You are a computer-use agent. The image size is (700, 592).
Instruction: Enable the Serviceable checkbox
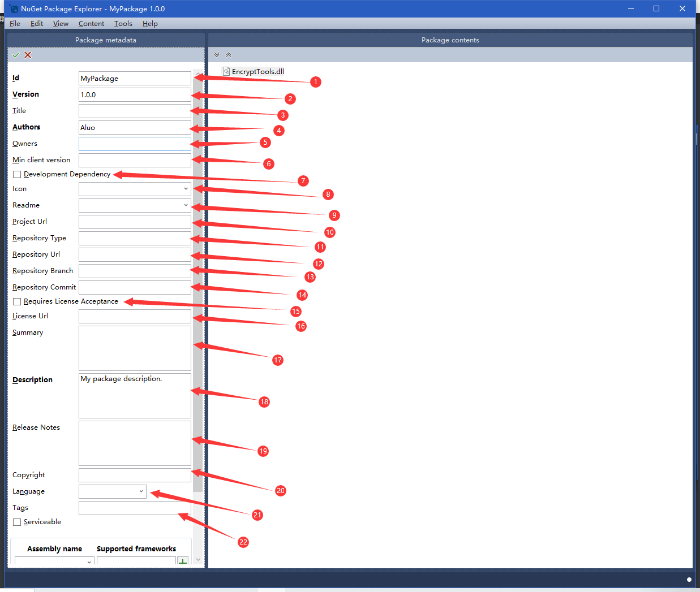click(x=17, y=522)
